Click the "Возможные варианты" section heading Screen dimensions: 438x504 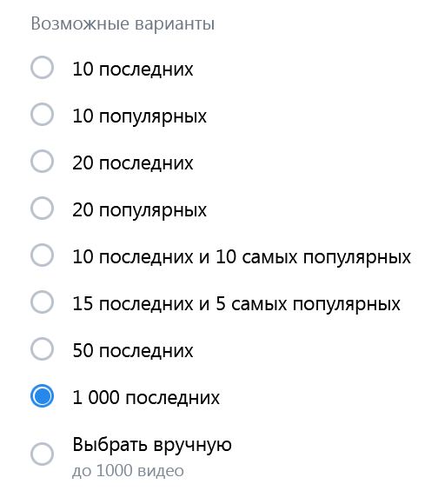pos(123,24)
